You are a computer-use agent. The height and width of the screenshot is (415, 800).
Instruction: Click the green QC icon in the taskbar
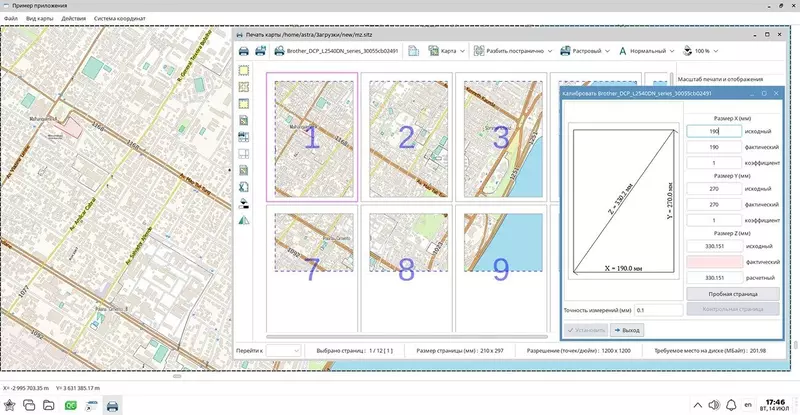coord(70,405)
